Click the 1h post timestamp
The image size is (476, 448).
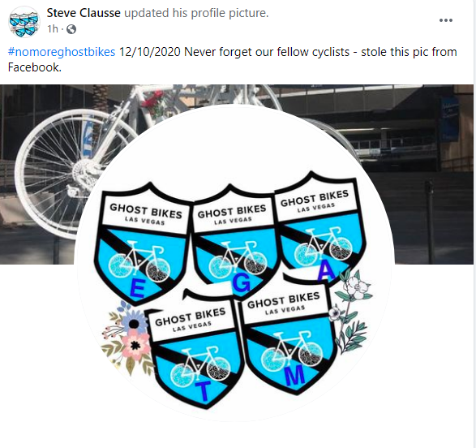pyautogui.click(x=52, y=29)
